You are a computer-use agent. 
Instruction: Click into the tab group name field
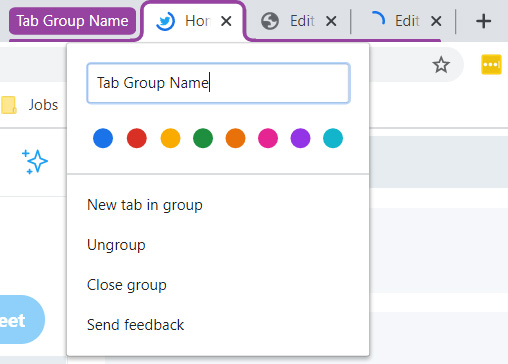pyautogui.click(x=218, y=83)
